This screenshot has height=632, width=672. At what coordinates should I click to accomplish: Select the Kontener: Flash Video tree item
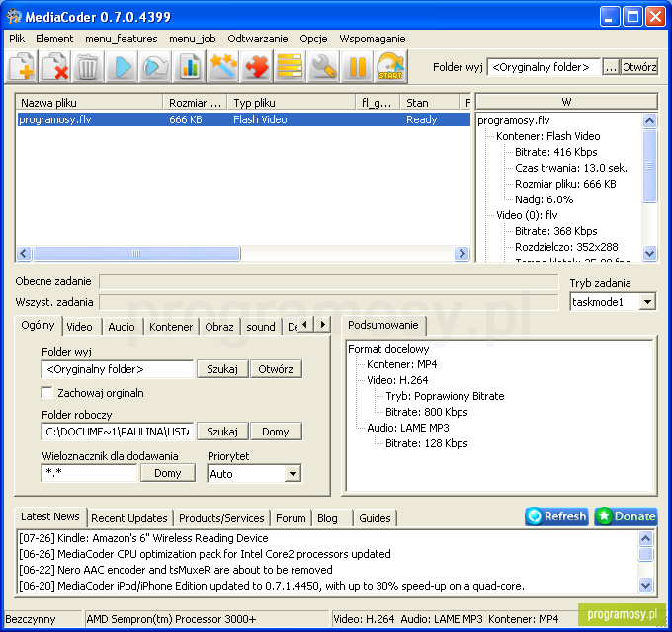tap(547, 136)
